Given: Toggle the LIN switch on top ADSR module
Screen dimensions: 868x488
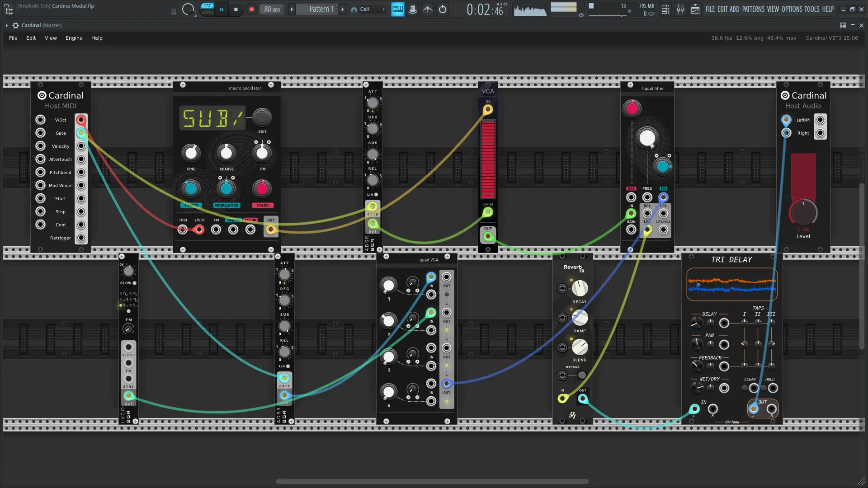Looking at the screenshot, I should point(376,195).
